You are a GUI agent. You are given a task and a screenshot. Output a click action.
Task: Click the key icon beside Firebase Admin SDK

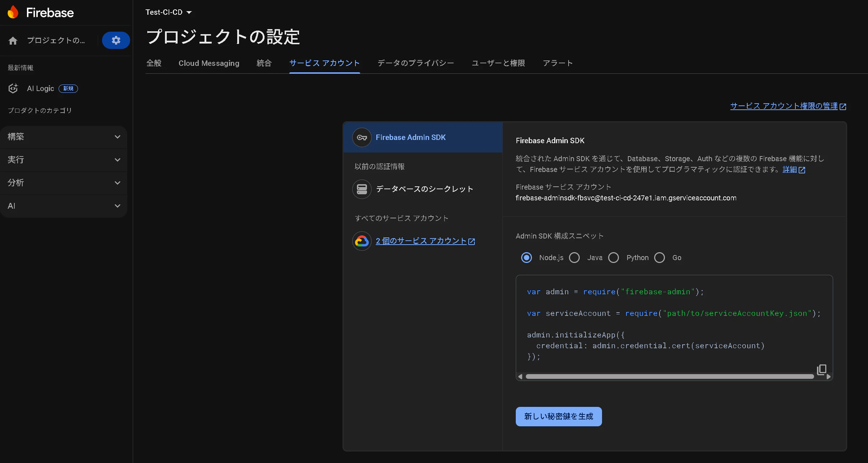362,137
